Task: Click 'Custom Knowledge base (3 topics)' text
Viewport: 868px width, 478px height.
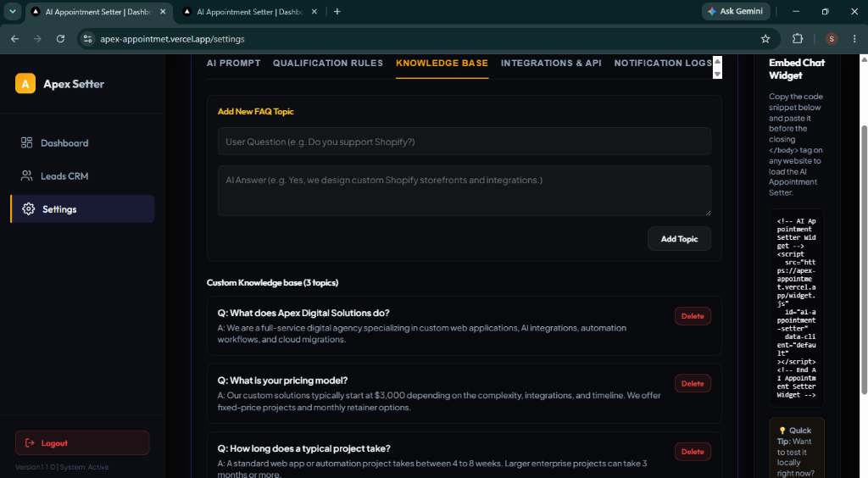Action: click(x=272, y=283)
